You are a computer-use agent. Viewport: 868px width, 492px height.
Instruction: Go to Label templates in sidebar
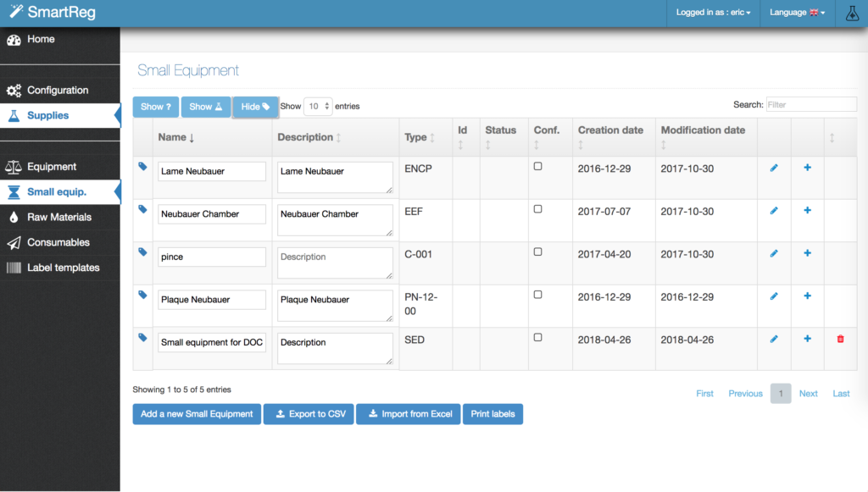[x=63, y=268]
